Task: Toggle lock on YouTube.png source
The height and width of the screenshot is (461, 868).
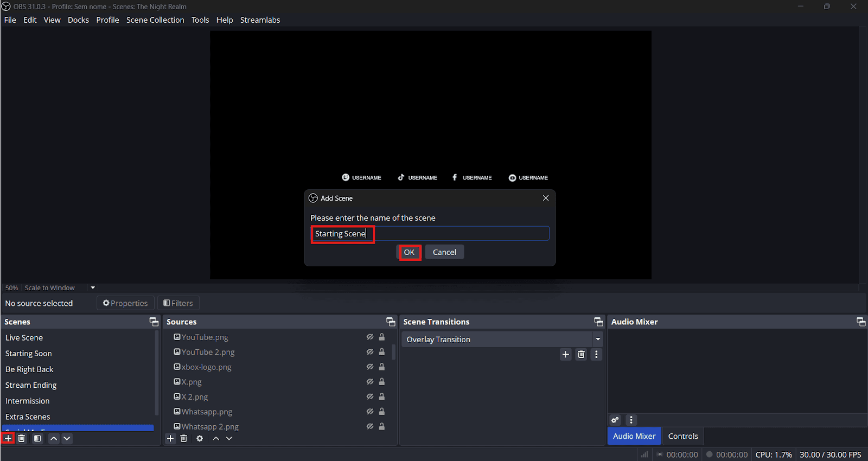Action: click(382, 337)
